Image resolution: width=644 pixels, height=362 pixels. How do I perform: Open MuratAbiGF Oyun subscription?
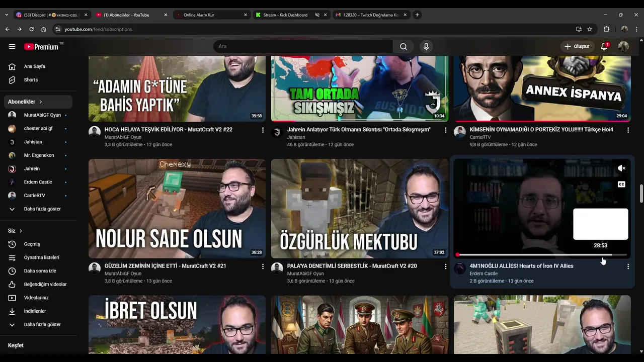click(39, 115)
